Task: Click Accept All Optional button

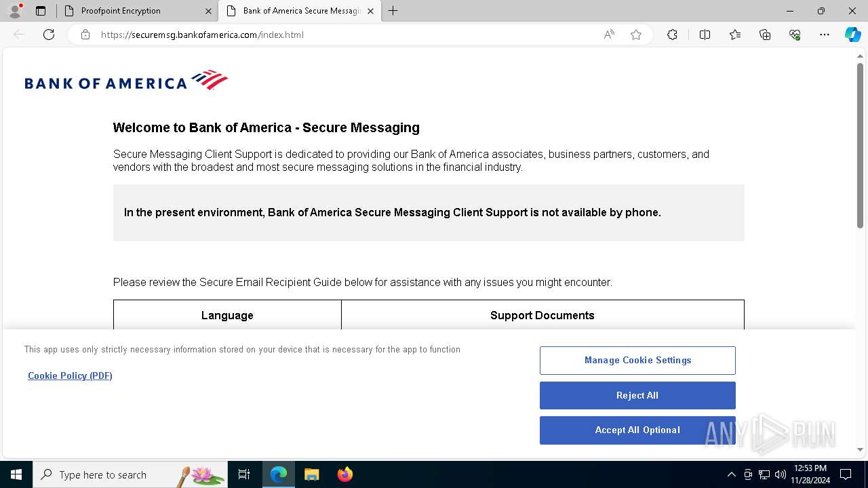Action: tap(637, 430)
